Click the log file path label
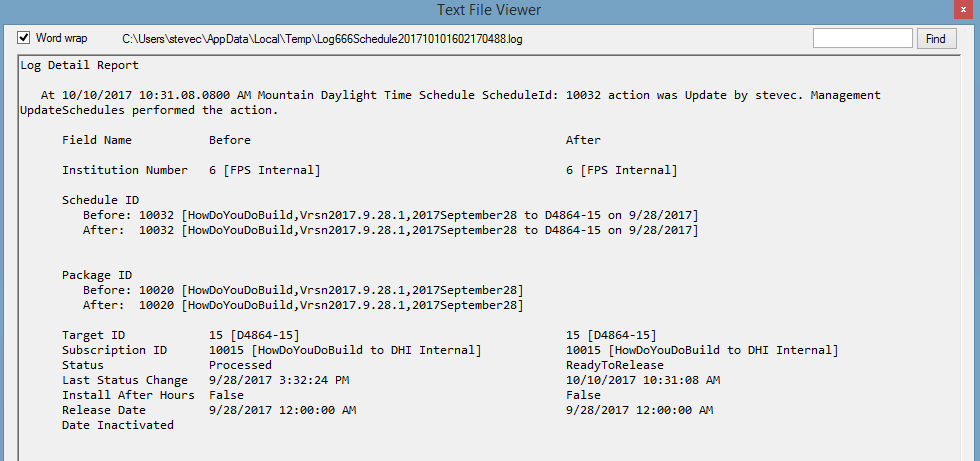Viewport: 980px width, 461px height. click(322, 39)
